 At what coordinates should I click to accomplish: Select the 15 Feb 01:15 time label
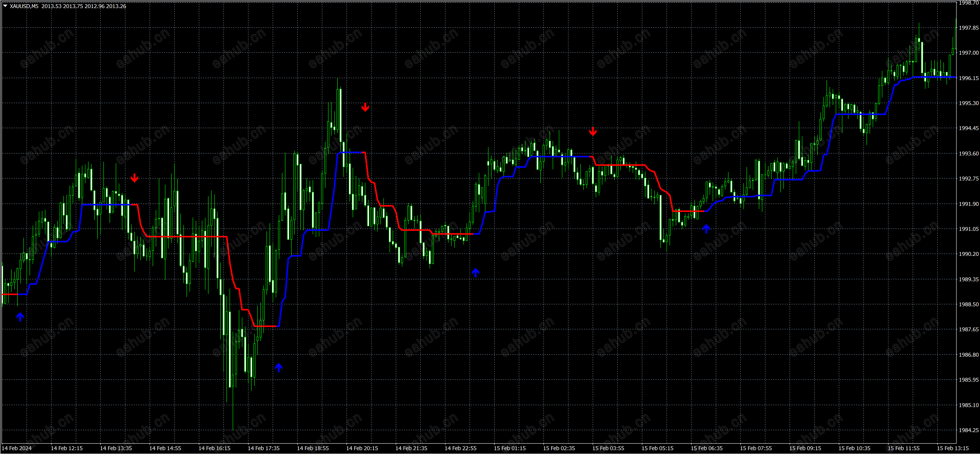[510, 448]
